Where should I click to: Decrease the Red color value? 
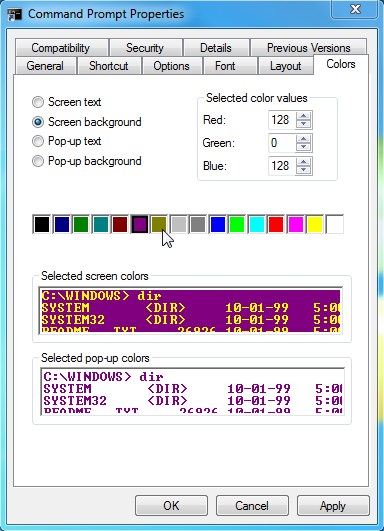pos(303,124)
